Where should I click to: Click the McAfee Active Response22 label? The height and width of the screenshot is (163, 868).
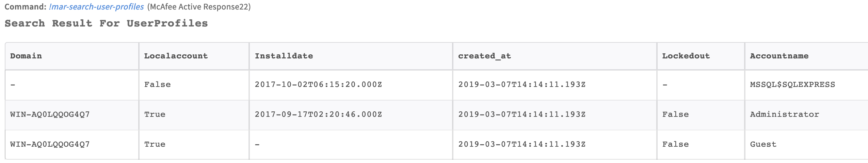pos(199,7)
